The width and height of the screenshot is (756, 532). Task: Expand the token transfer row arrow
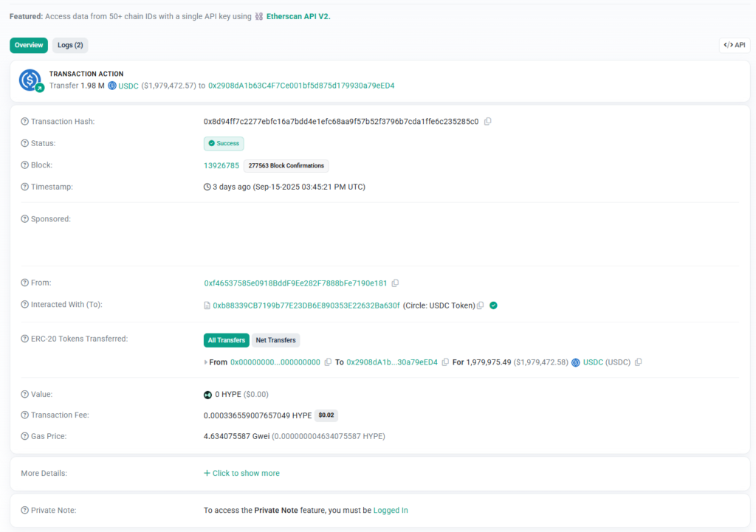[x=206, y=362]
